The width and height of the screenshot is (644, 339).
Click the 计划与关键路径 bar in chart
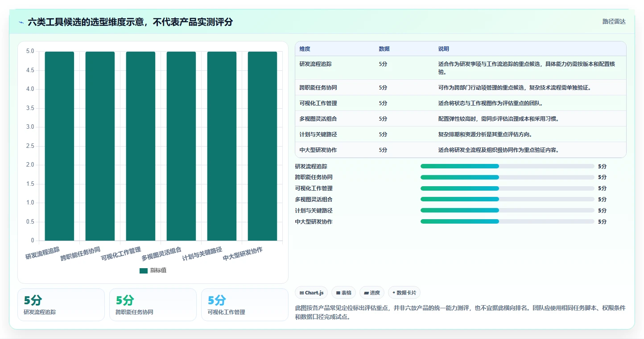222,146
